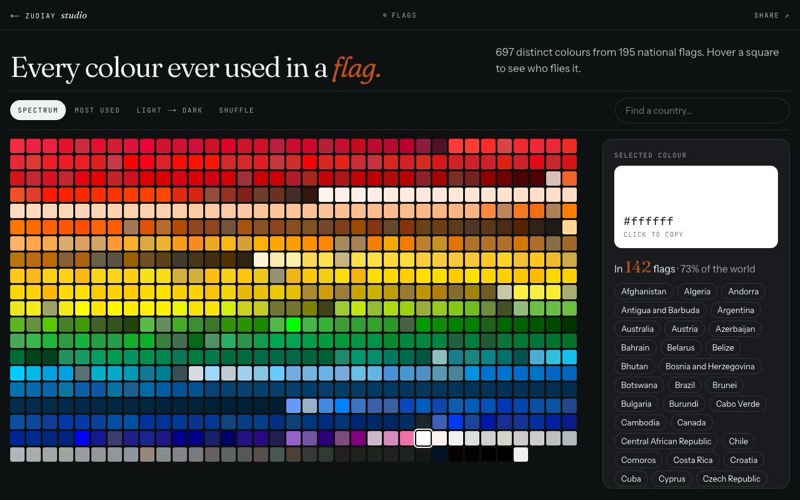This screenshot has height=500, width=800.
Task: Select the Flags page indicator in header
Action: (399, 15)
